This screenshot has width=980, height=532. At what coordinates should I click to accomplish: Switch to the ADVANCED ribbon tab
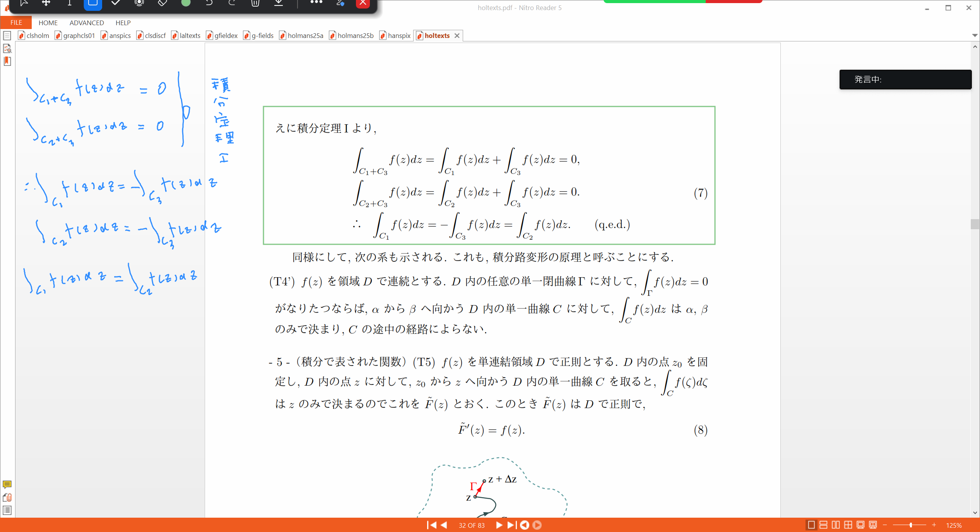click(86, 22)
